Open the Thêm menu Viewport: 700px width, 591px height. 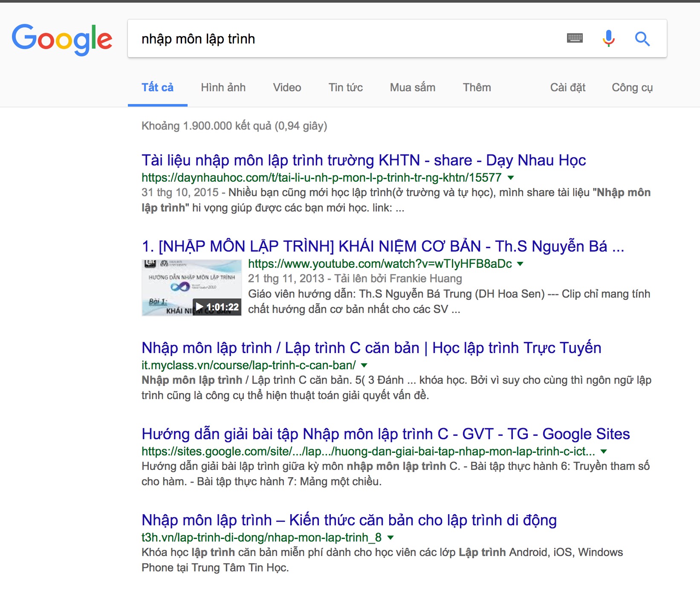pos(477,87)
